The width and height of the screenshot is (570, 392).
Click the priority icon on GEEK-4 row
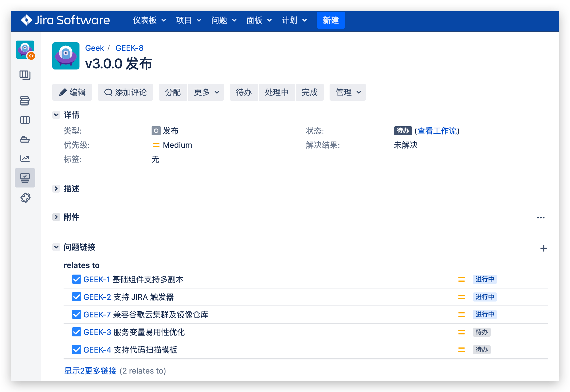point(462,350)
